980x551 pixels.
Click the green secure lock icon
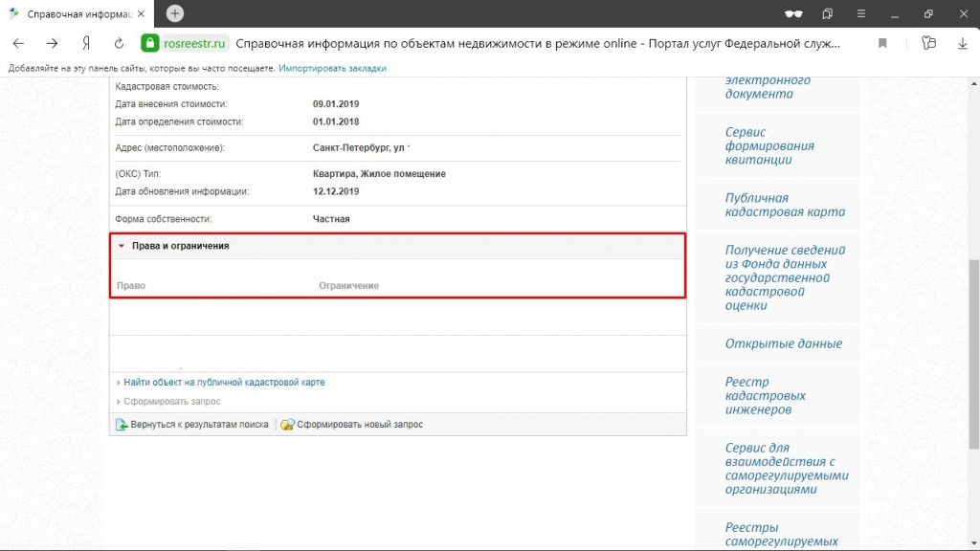pos(150,43)
